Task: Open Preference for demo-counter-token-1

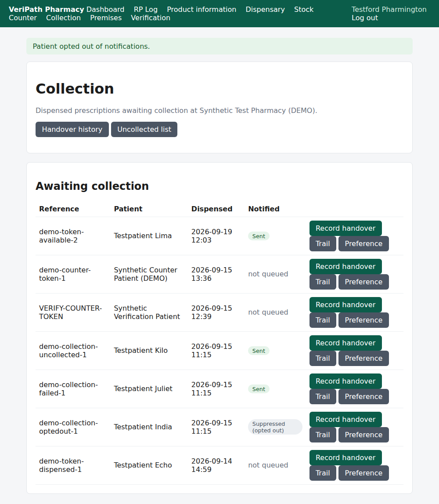Action: tap(363, 282)
